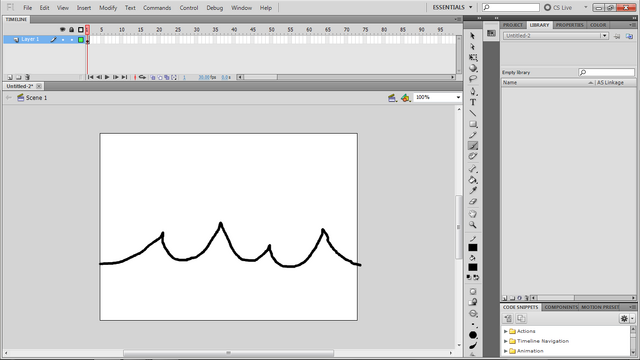Open the Modify menu
Screen dimensions: 640x360
108,8
